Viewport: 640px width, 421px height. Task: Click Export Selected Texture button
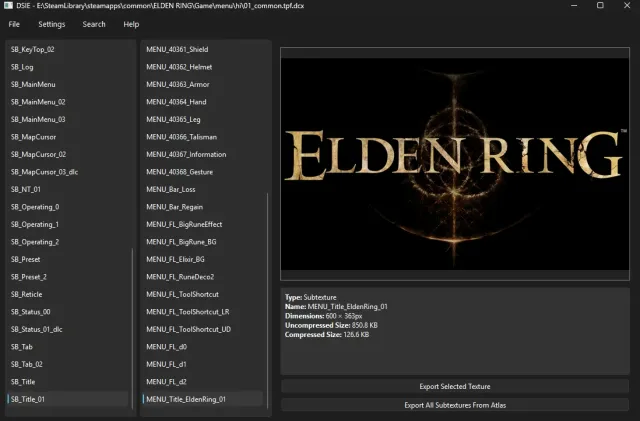455,386
